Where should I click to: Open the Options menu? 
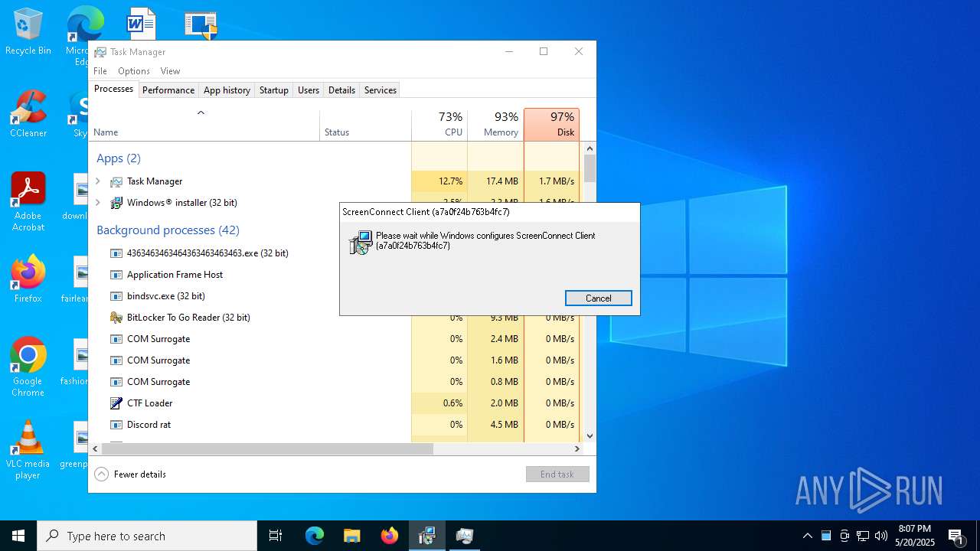coord(134,71)
